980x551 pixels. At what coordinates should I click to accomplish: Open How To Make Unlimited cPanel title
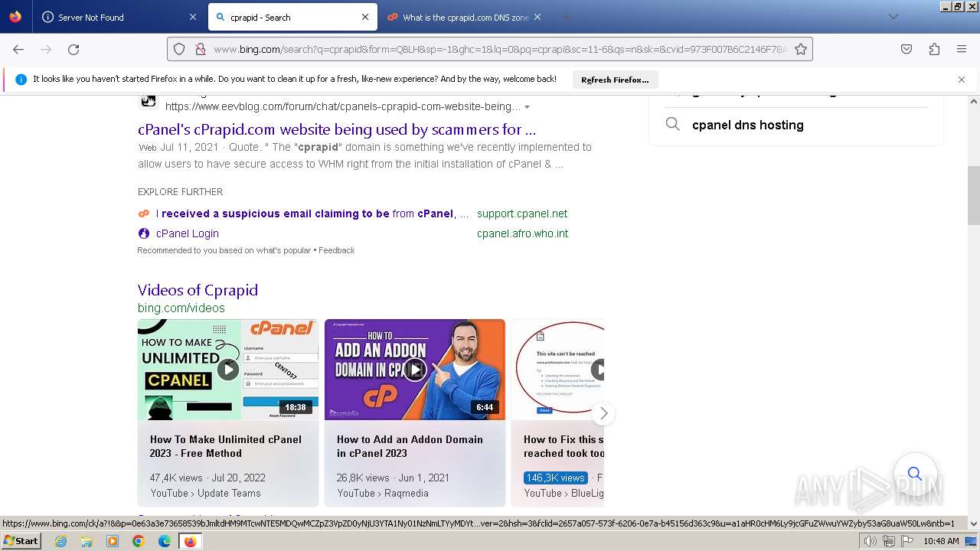coord(226,446)
